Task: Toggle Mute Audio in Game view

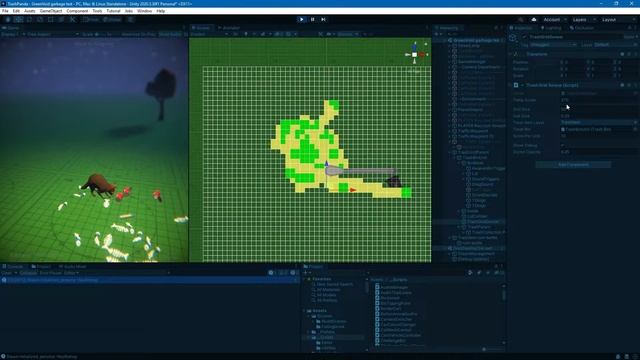Action: tap(170, 34)
